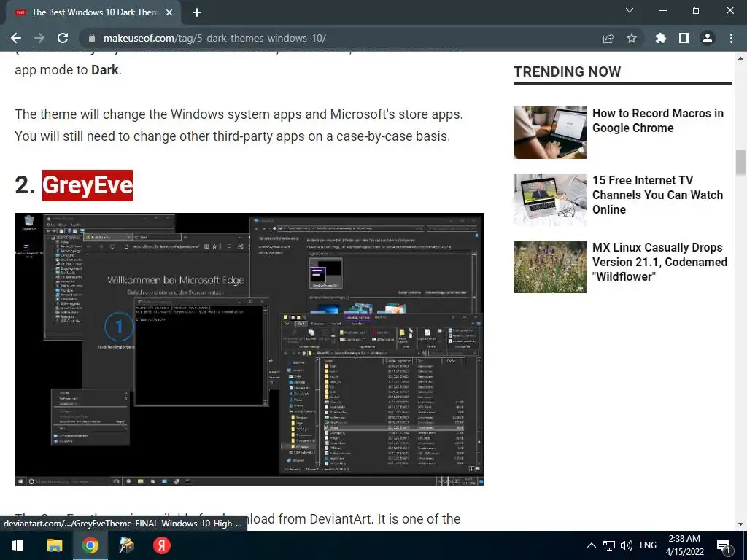This screenshot has height=560, width=747.
Task: Open the Extensions puzzle icon
Action: [x=661, y=38]
